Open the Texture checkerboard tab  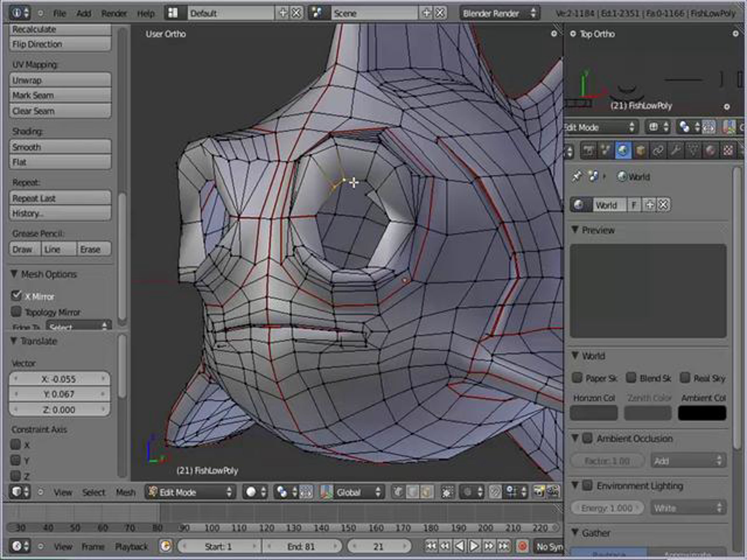(728, 151)
